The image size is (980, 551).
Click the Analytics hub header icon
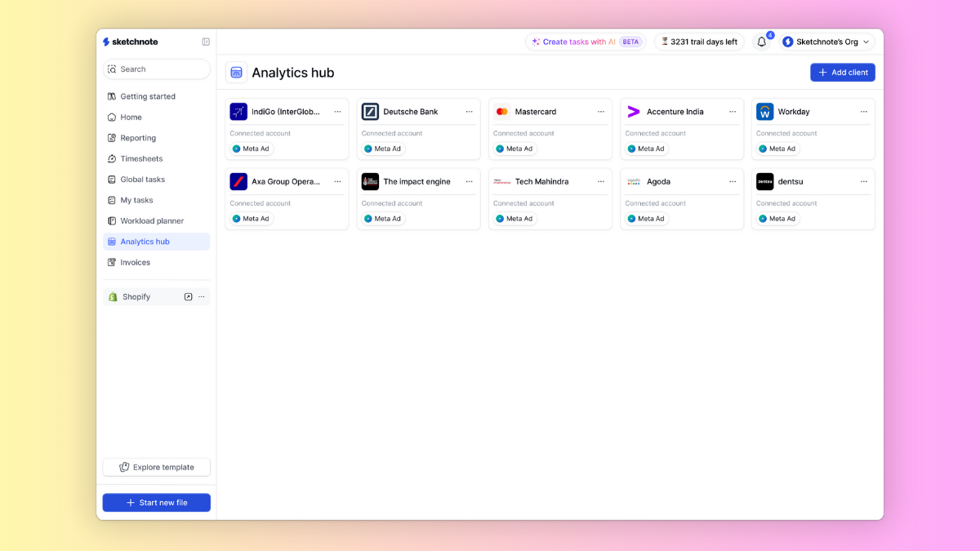(x=236, y=73)
